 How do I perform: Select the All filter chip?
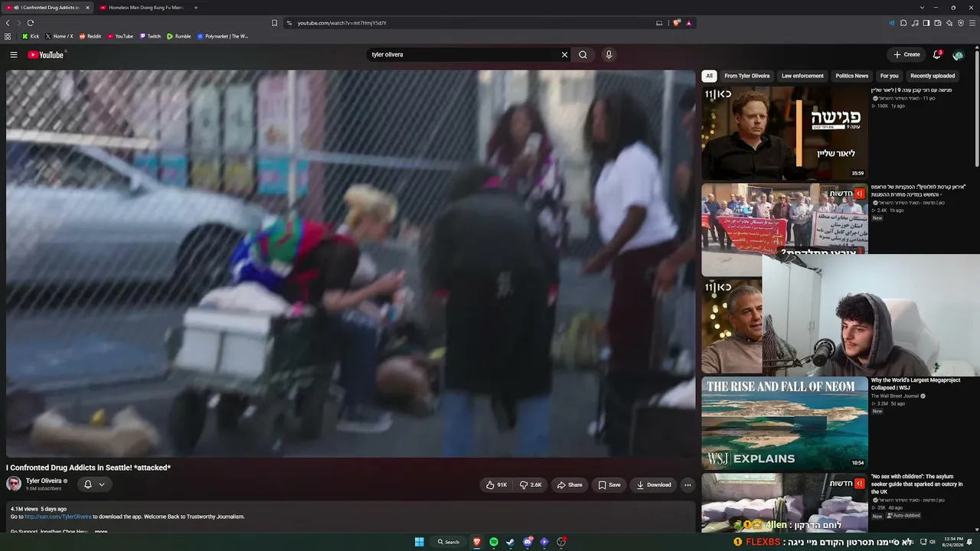709,76
